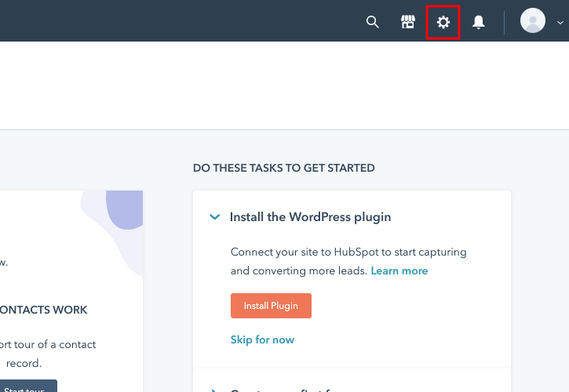
Task: Open the Marketplace storefront icon
Action: pyautogui.click(x=407, y=22)
